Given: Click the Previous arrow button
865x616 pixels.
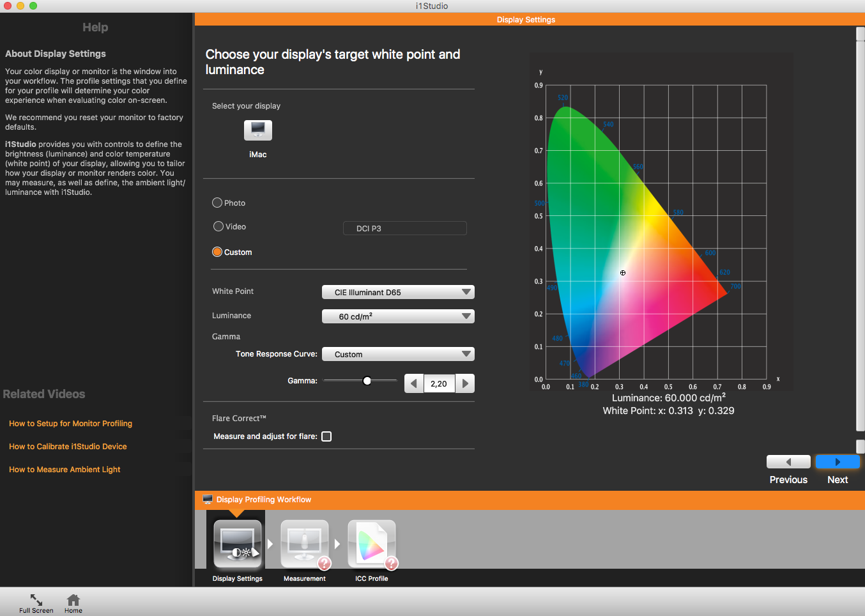Looking at the screenshot, I should tap(788, 462).
